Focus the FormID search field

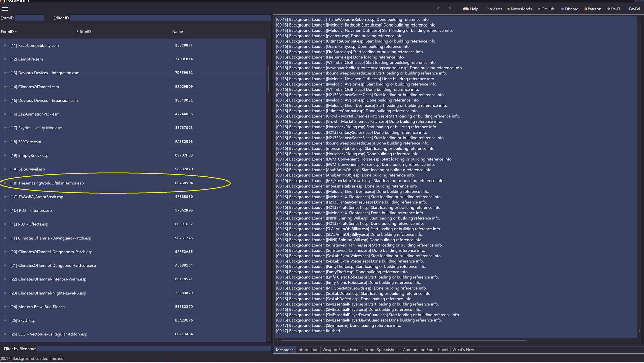pyautogui.click(x=29, y=18)
